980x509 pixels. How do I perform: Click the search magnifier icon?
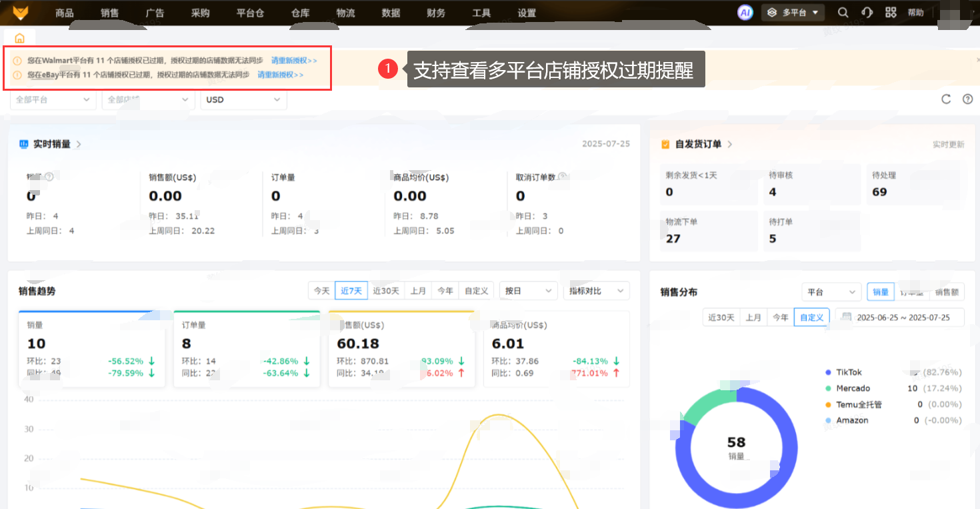[843, 13]
